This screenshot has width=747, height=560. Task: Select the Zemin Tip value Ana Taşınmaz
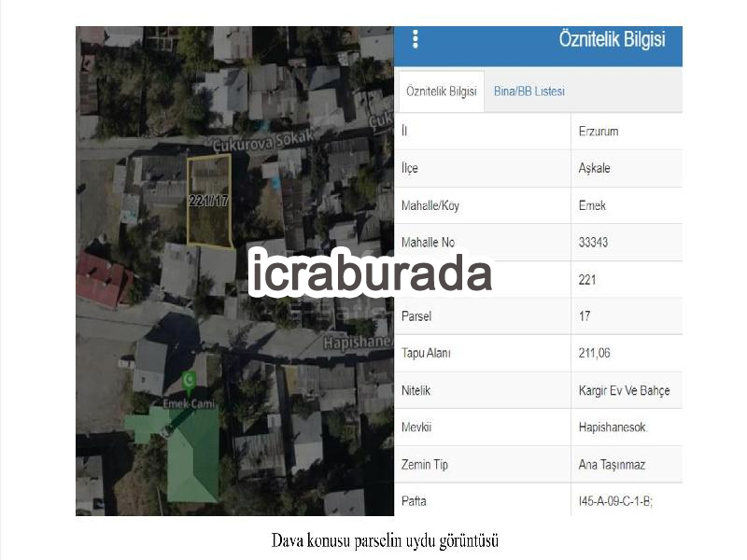point(612,465)
